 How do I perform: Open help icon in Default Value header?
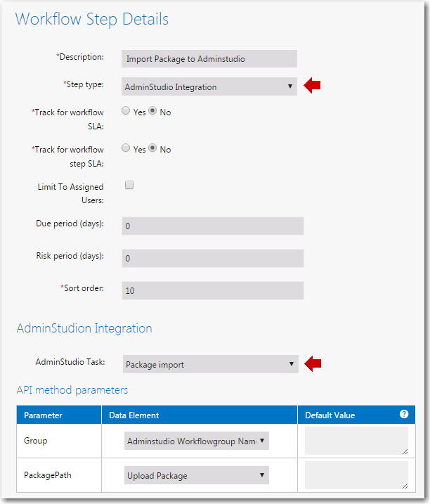(x=404, y=414)
